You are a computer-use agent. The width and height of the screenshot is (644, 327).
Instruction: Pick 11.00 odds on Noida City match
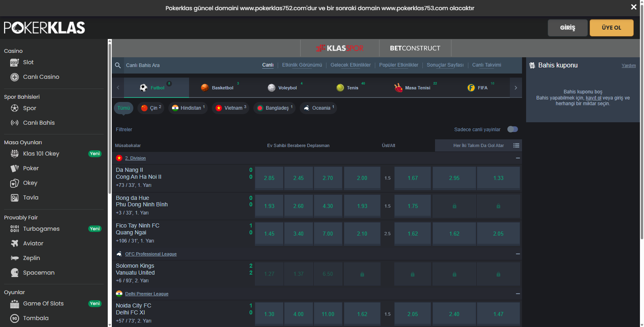point(328,314)
